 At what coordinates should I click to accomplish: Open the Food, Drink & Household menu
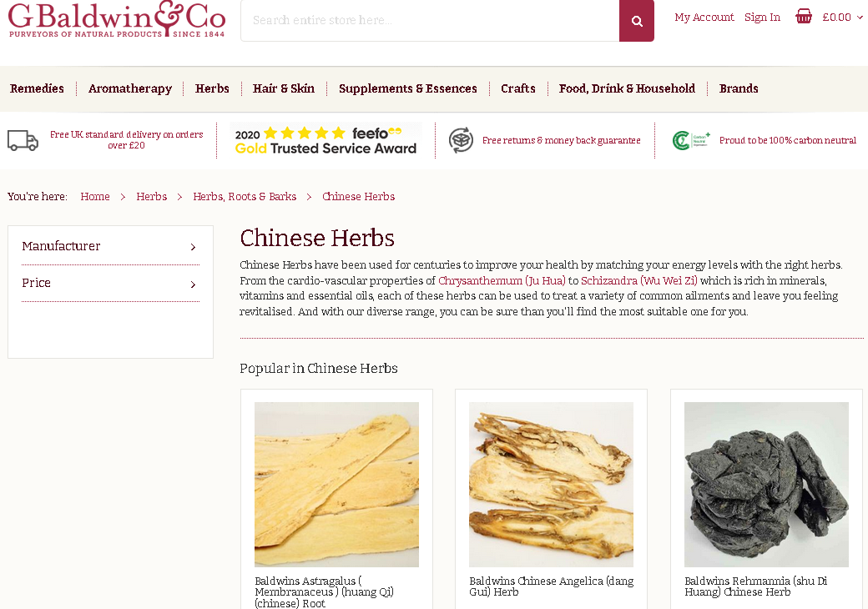click(x=627, y=88)
